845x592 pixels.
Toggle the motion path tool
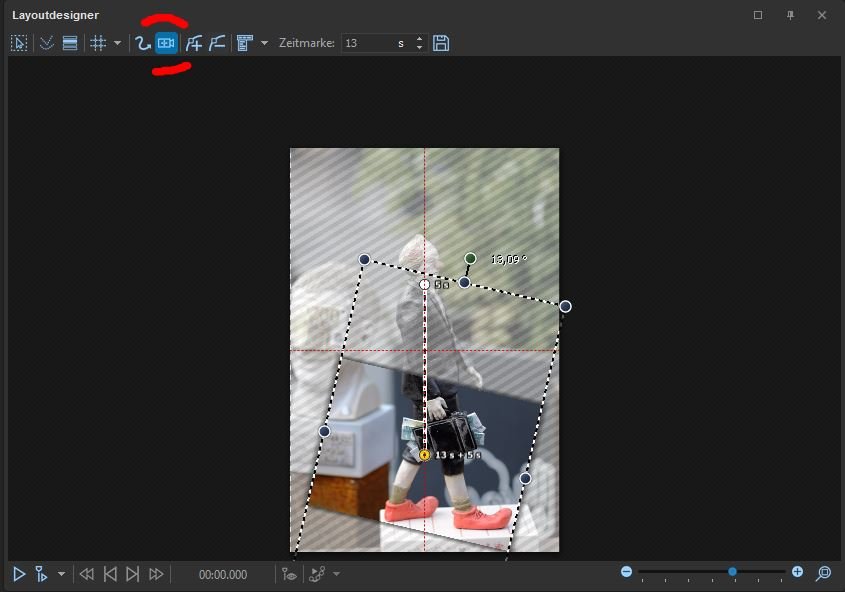143,43
